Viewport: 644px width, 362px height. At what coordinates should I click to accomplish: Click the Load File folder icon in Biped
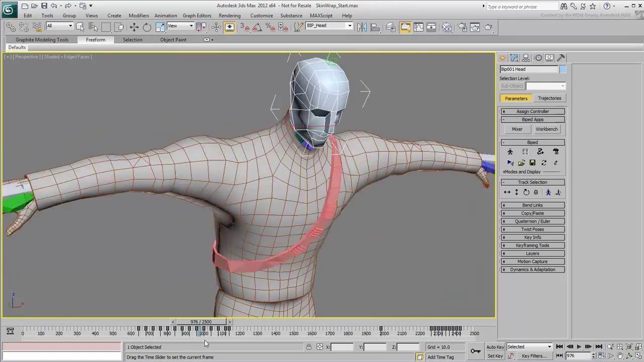(521, 163)
